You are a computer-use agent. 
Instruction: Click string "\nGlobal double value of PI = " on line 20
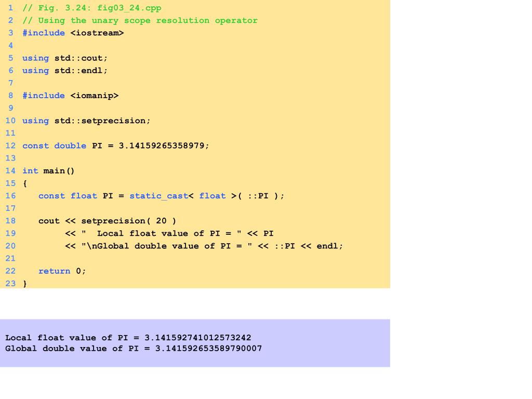coord(167,246)
